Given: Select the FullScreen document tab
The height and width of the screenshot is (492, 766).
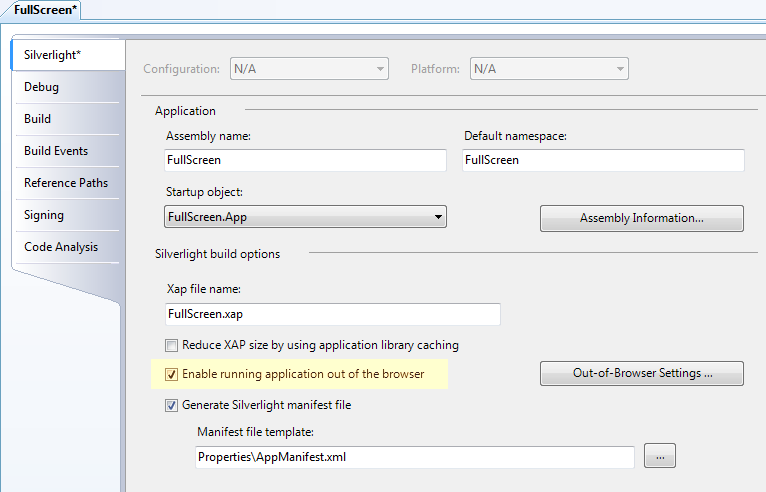Looking at the screenshot, I should click(42, 10).
